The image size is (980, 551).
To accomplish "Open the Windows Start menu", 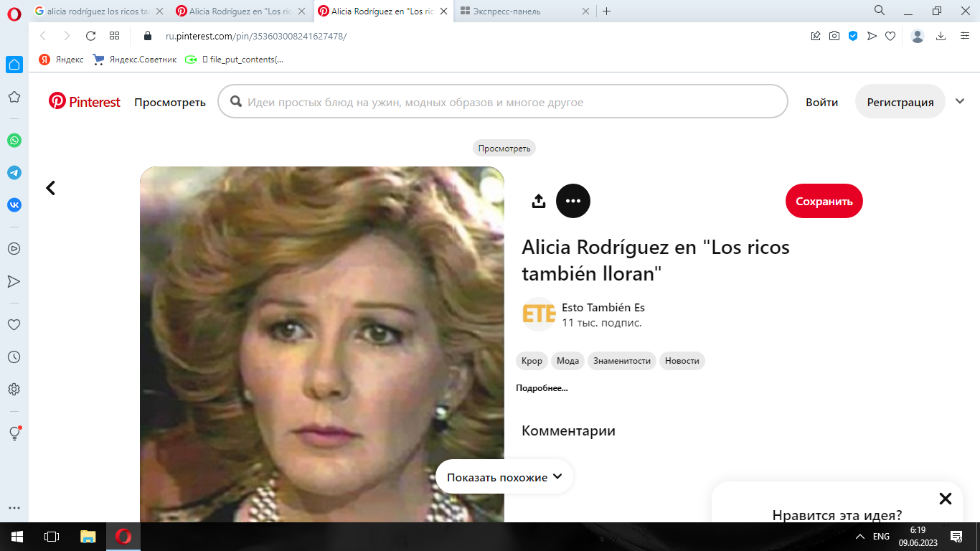I will (17, 537).
